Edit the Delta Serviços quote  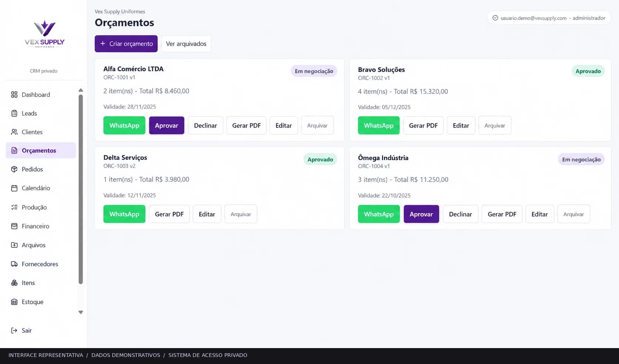coord(207,214)
